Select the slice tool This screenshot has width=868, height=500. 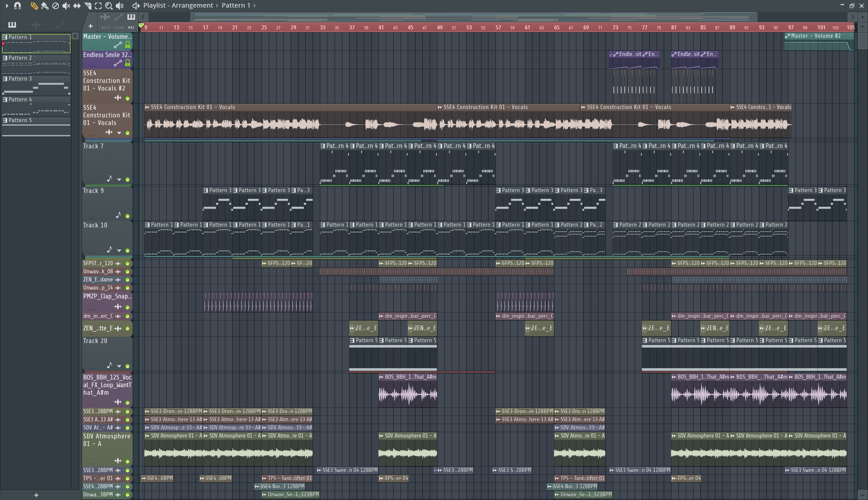[88, 6]
